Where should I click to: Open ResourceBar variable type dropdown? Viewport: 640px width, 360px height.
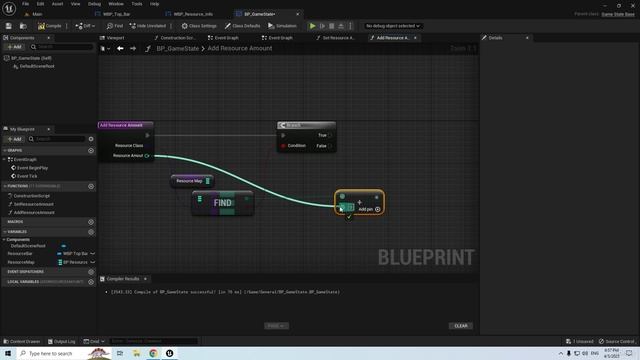point(76,253)
